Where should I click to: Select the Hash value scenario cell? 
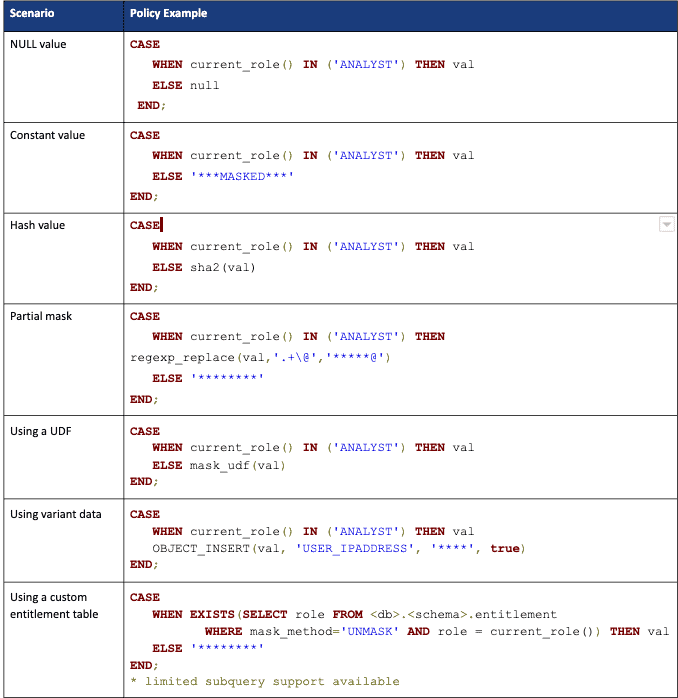point(38,225)
